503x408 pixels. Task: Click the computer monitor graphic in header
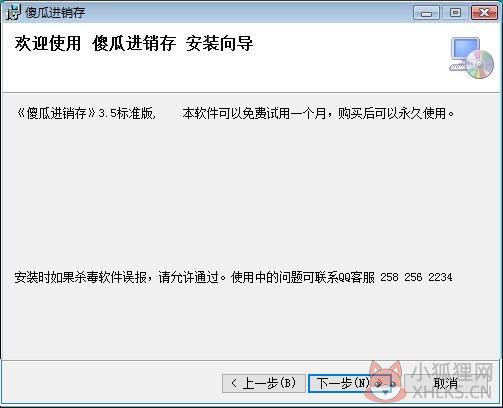pyautogui.click(x=464, y=53)
